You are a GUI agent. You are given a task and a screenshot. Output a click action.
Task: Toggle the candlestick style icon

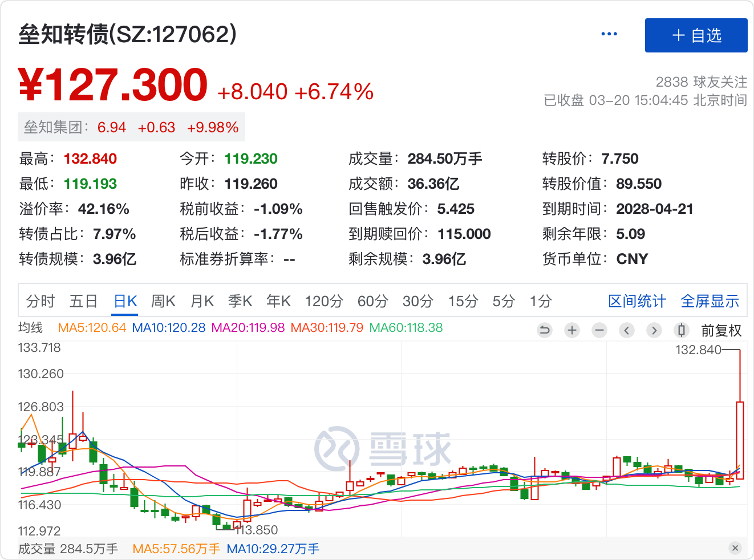681,330
